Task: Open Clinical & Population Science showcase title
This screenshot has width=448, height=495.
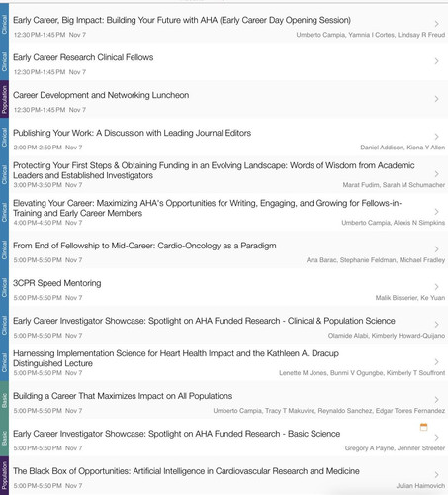Action: 204,321
